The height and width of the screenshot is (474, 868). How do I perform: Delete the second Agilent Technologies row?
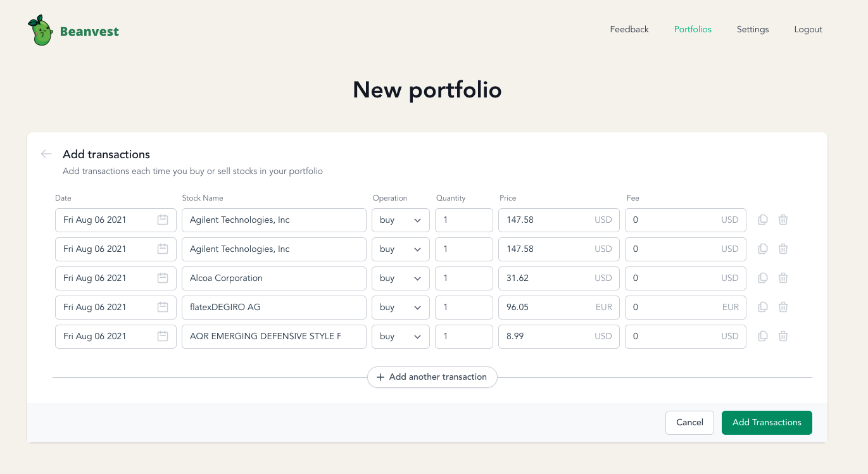(783, 249)
